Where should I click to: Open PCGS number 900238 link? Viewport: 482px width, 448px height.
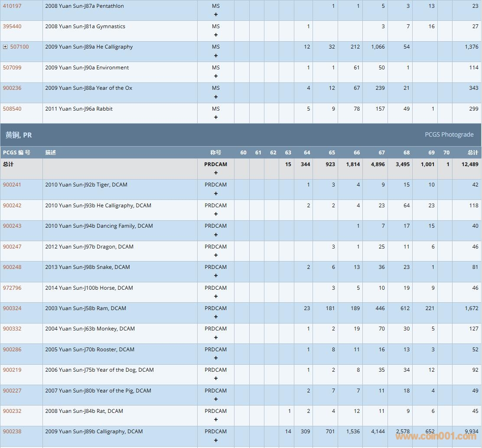coord(12,432)
